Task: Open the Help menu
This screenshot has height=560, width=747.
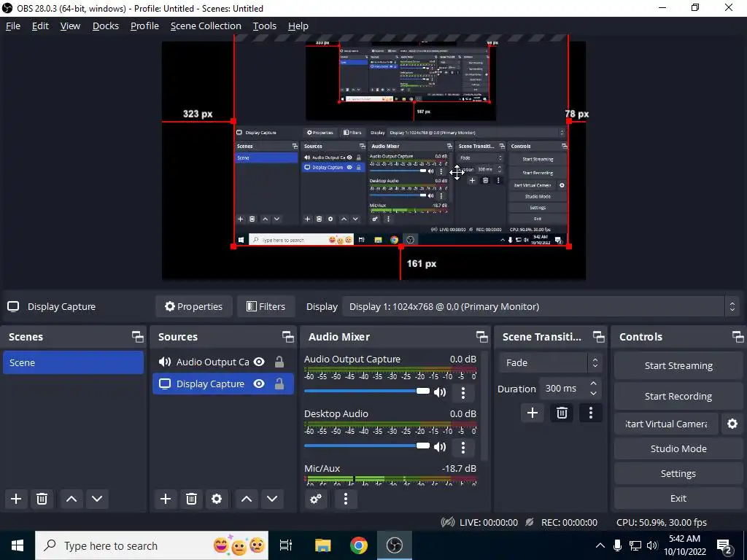Action: click(298, 26)
